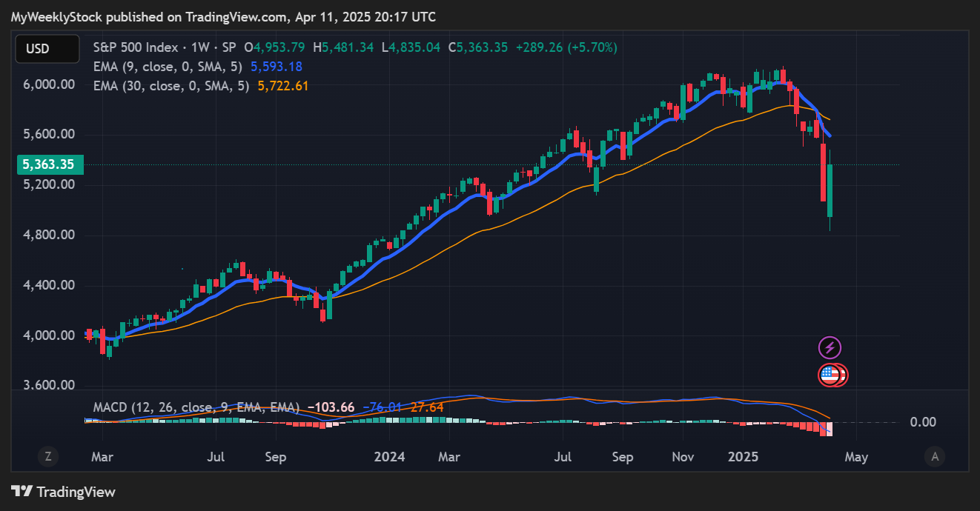
Task: Click the EMA 30 value 5,722.61
Action: (283, 86)
